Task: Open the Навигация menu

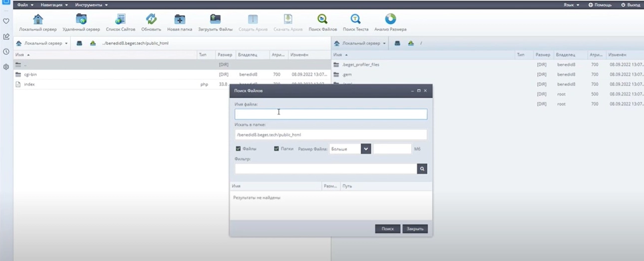Action: (54, 4)
